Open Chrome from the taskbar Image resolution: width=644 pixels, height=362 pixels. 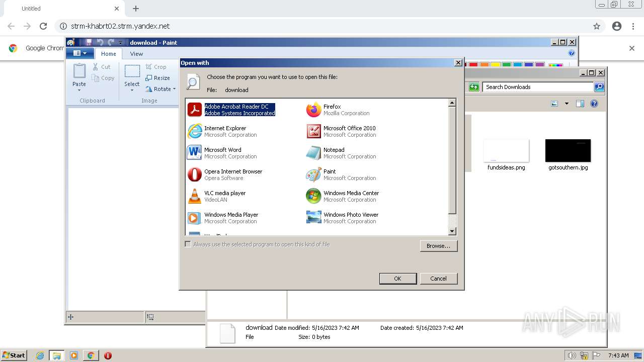point(91,355)
